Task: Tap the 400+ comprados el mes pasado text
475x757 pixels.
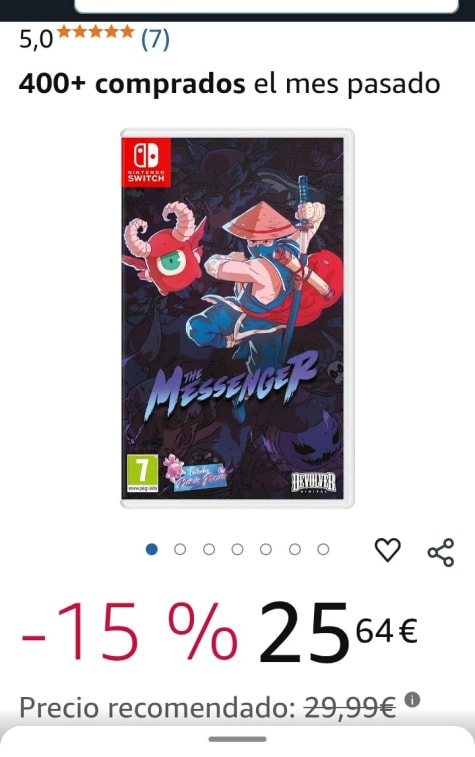Action: 229,84
